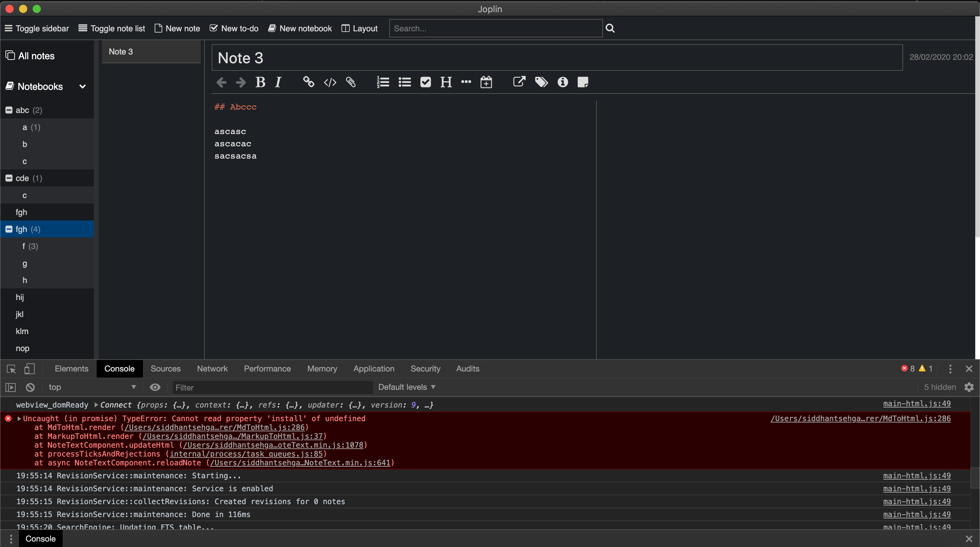Collapse the abc notebook tree
The height and width of the screenshot is (547, 980).
(x=9, y=110)
